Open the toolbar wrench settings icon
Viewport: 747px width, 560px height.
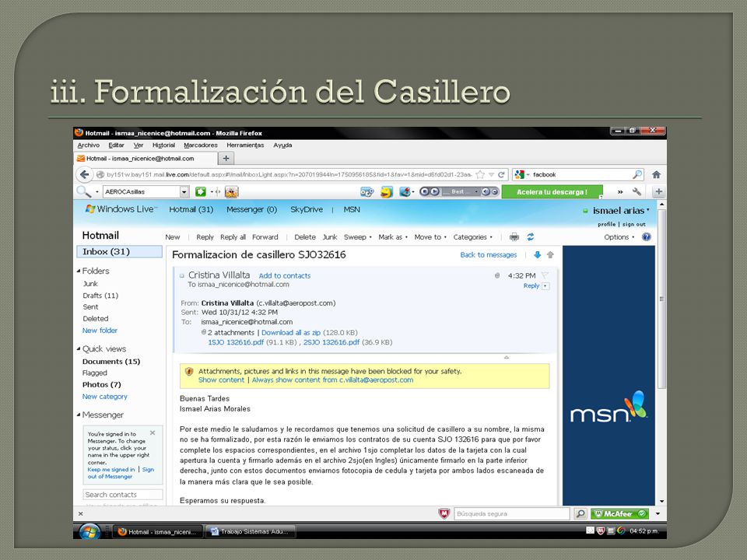point(637,192)
